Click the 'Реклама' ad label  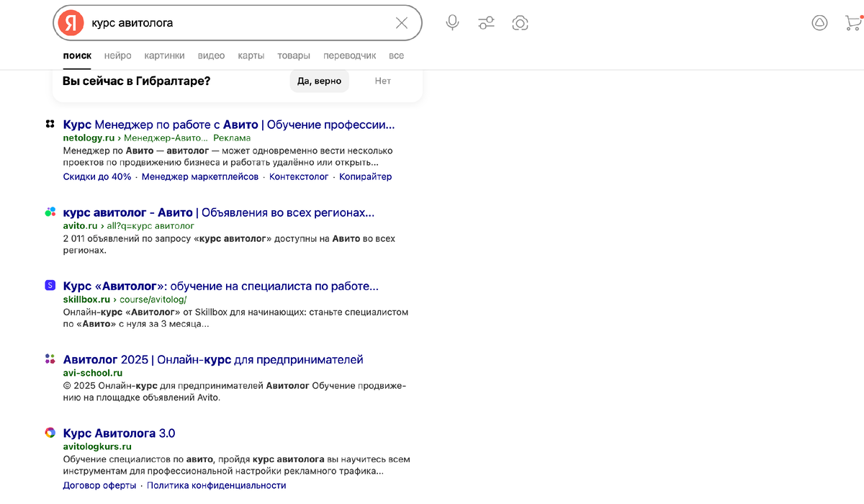(x=232, y=138)
